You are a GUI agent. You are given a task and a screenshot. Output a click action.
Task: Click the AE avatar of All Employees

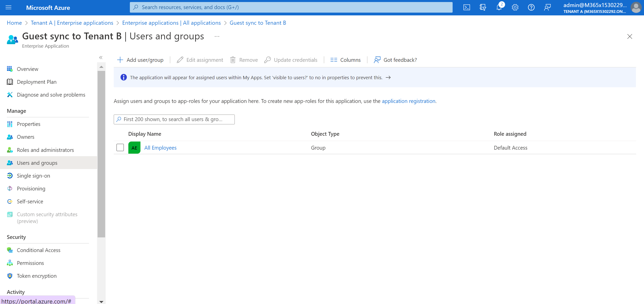coord(134,148)
